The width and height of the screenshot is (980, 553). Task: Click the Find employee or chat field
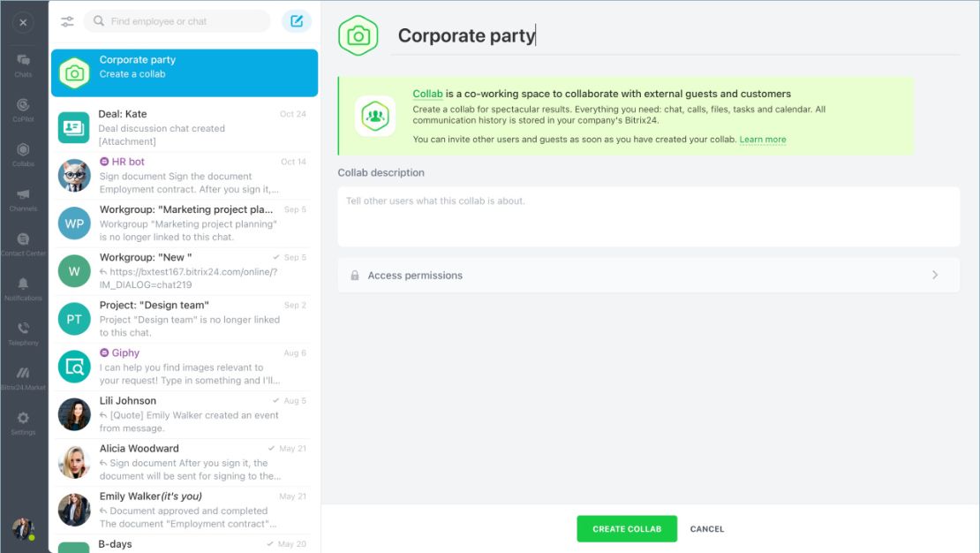[177, 21]
